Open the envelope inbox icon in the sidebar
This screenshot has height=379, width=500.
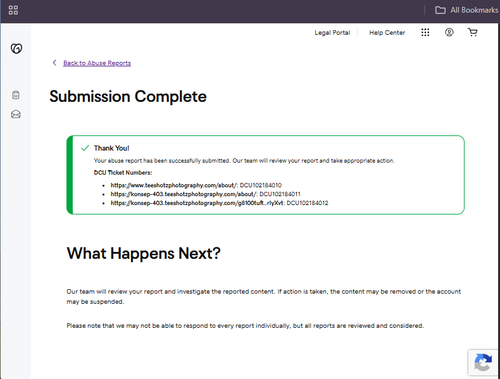(x=16, y=114)
